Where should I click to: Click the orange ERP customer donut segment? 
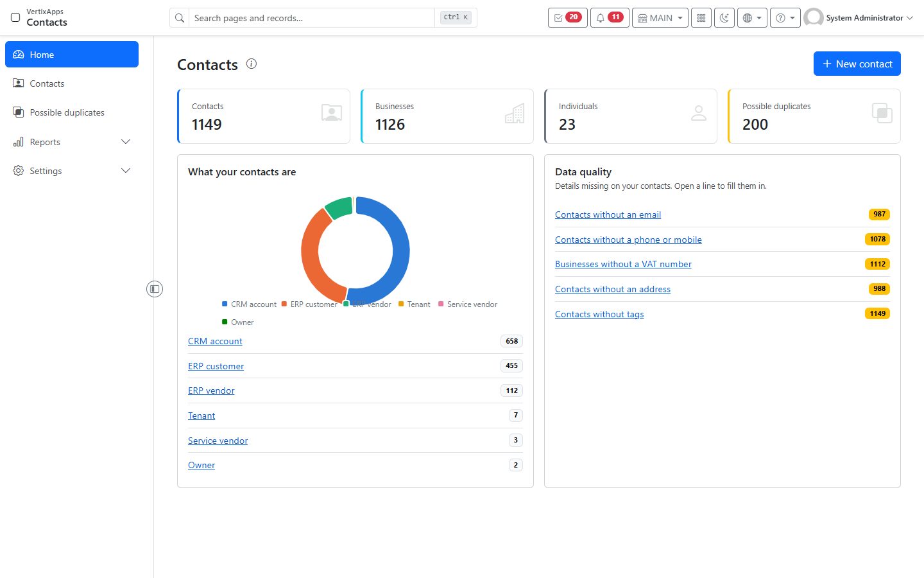click(x=311, y=257)
